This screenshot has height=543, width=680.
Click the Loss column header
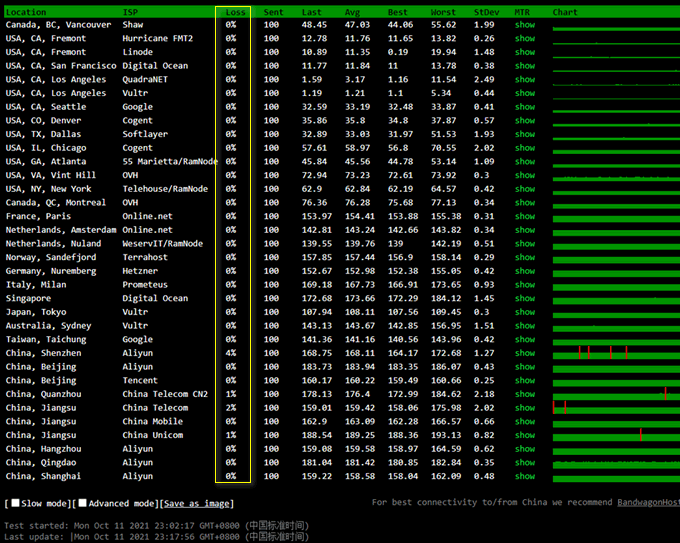235,12
